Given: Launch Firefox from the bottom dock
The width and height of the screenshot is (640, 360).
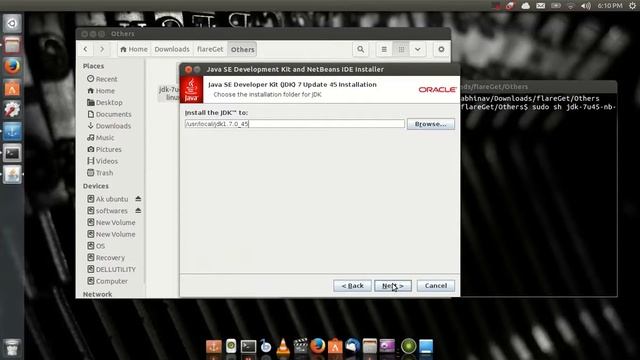Looking at the screenshot, I should (x=318, y=346).
